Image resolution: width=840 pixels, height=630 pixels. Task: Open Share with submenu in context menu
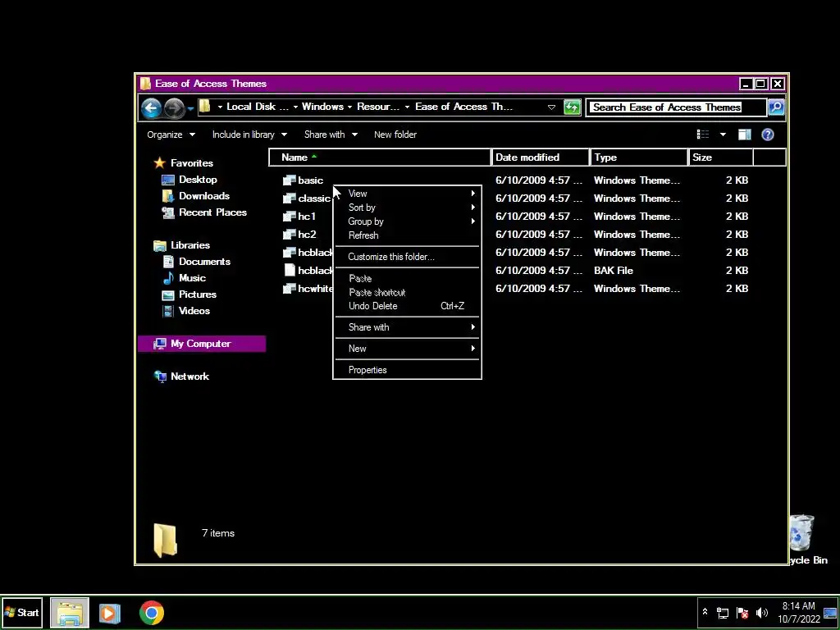coord(407,327)
